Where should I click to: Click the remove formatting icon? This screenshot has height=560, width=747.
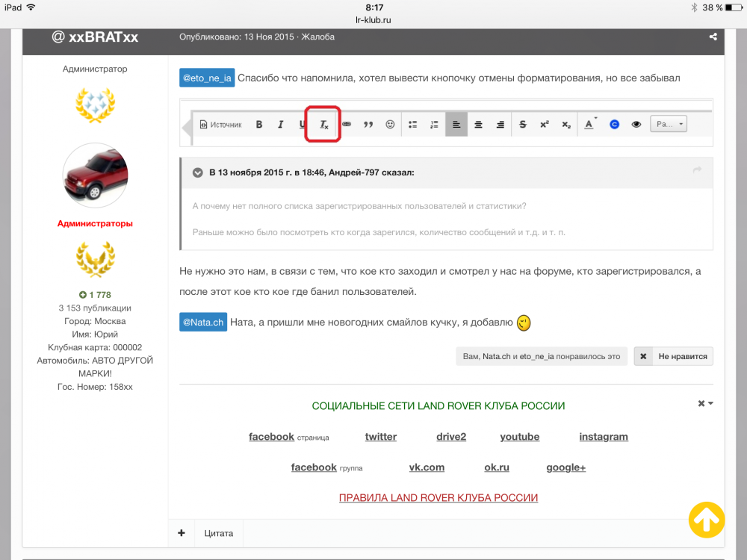pos(323,125)
